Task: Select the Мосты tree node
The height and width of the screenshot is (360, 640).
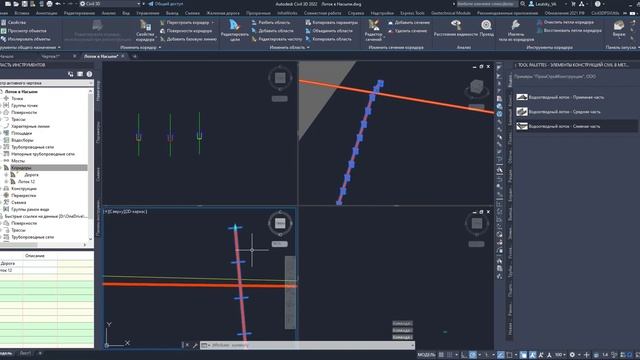Action: (18, 161)
